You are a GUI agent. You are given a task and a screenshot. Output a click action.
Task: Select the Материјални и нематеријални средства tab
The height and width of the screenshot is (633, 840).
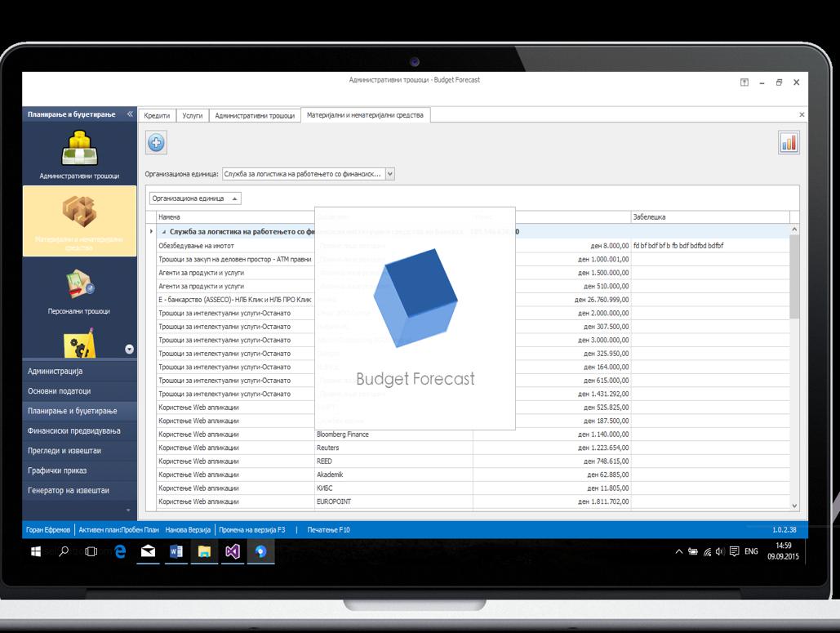point(365,114)
